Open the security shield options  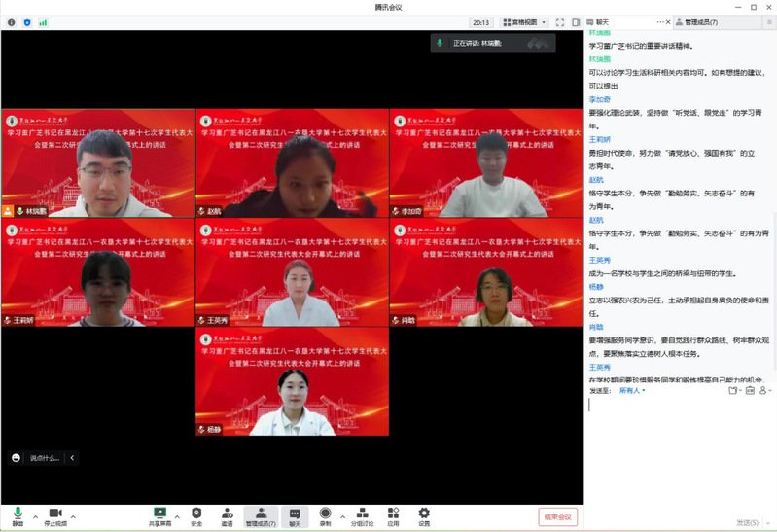pos(196,515)
